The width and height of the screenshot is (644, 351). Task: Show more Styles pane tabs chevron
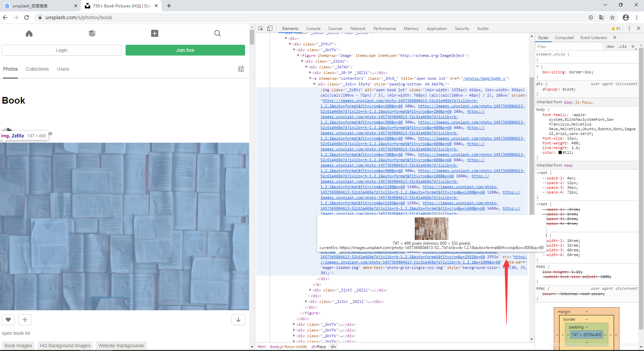[x=615, y=38]
